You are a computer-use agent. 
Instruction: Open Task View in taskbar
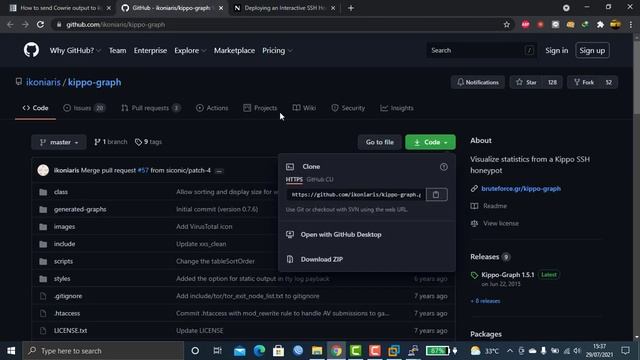pyautogui.click(x=218, y=351)
